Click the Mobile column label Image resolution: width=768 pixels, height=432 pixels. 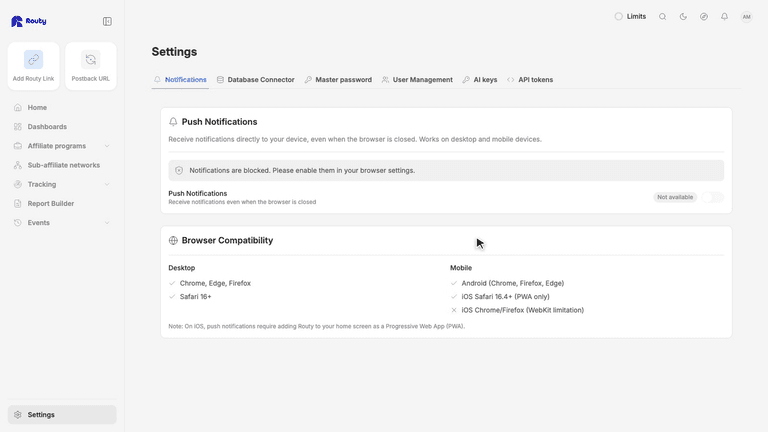[461, 268]
